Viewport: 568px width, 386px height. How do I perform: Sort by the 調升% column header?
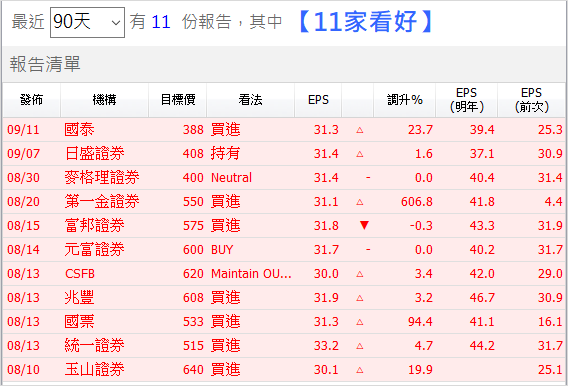405,100
